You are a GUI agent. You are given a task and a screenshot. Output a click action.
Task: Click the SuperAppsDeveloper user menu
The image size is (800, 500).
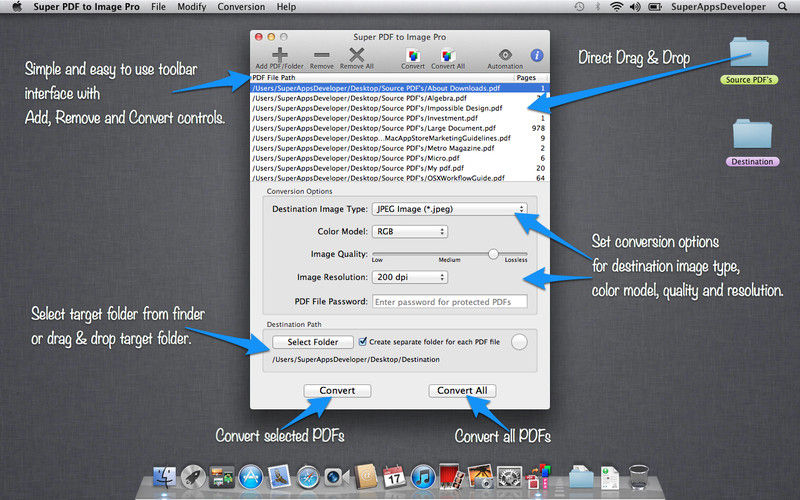point(718,7)
